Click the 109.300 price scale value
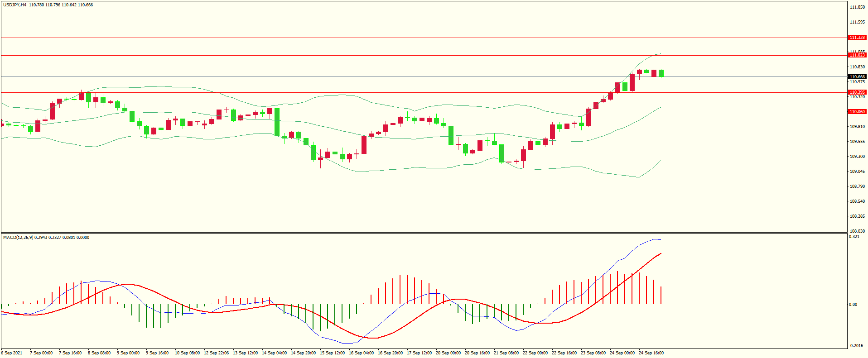The image size is (868, 358). [857, 157]
